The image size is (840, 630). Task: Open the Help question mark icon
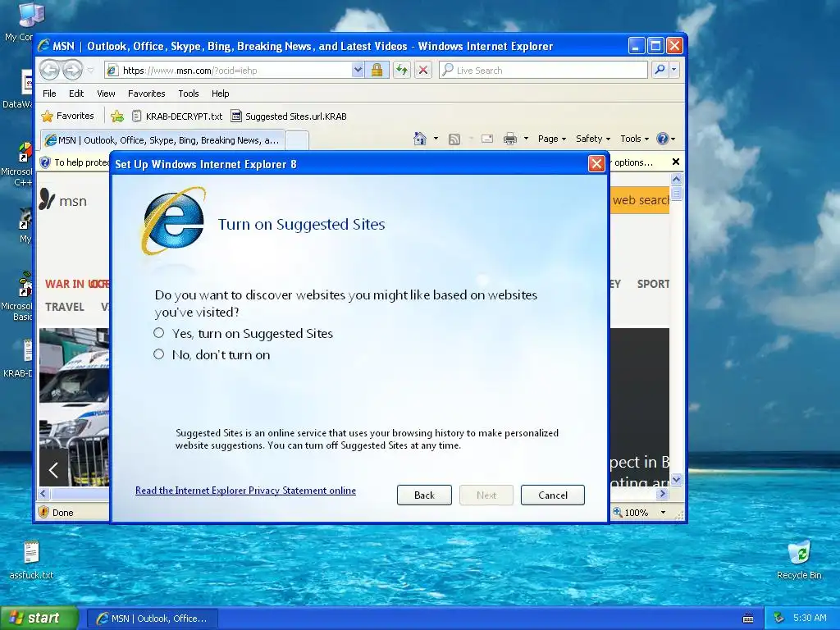(x=663, y=139)
